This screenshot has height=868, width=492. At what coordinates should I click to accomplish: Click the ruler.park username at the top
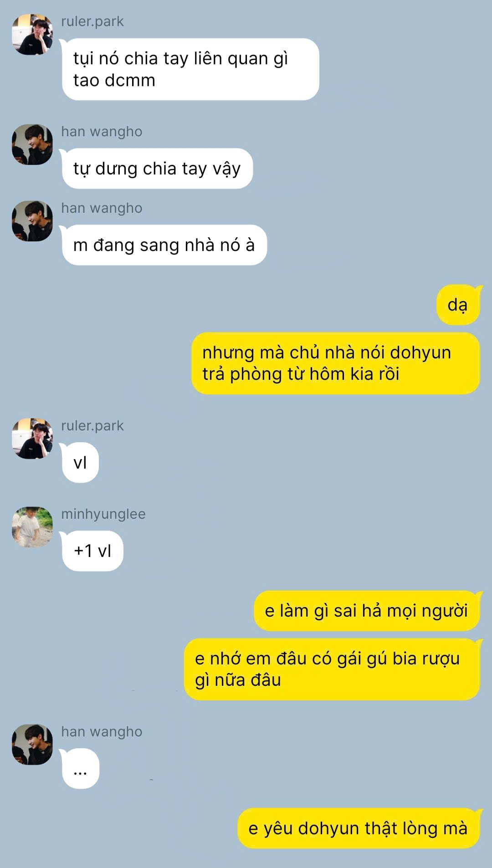click(x=92, y=21)
